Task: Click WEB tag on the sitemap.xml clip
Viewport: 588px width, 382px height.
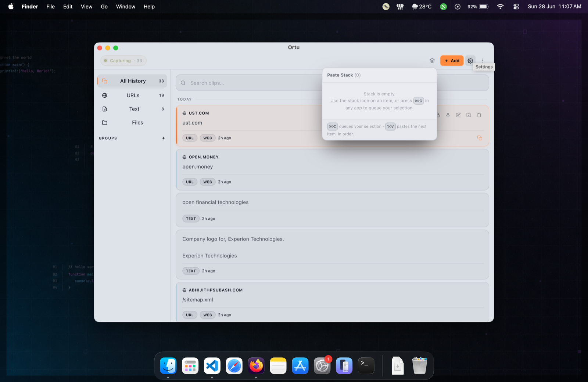Action: tap(208, 315)
